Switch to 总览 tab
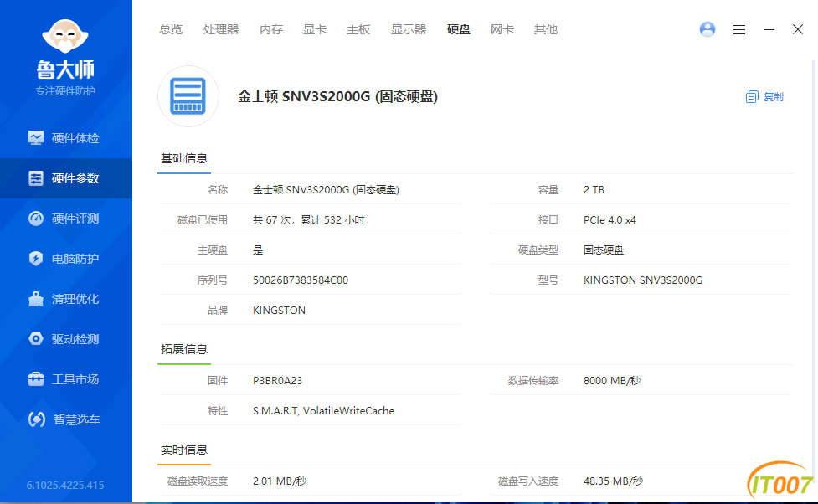Image resolution: width=818 pixels, height=504 pixels. tap(171, 30)
